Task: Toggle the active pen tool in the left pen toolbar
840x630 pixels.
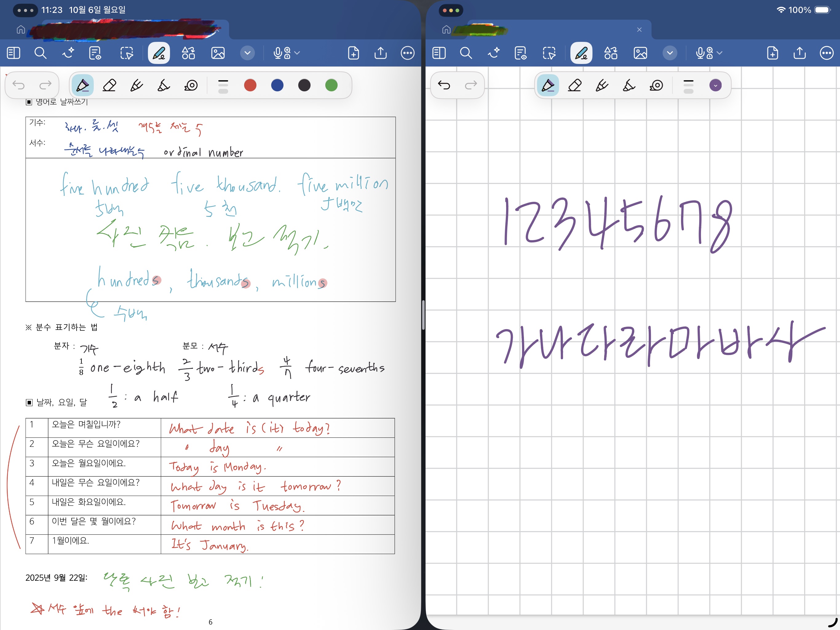Action: pyautogui.click(x=82, y=85)
